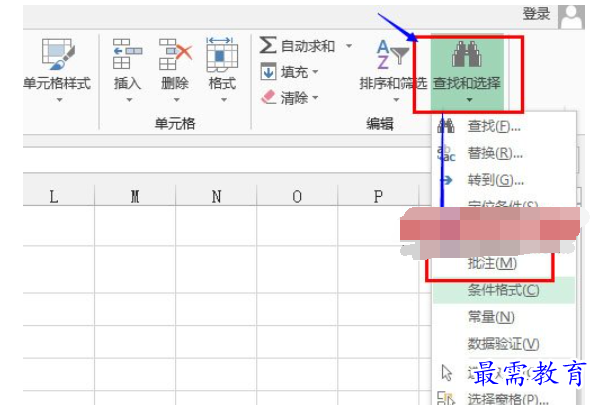Select column M header
595x405 pixels.
135,197
